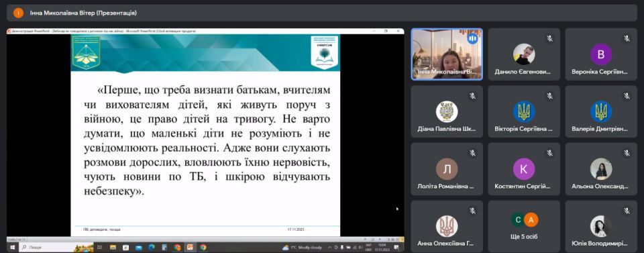The image size is (644, 253).
Task: Click the muted mic icon on Костянтин's tile
Action: [549, 153]
